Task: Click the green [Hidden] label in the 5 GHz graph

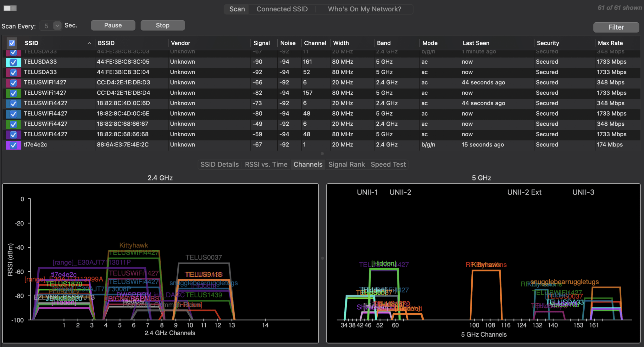Action: point(384,263)
